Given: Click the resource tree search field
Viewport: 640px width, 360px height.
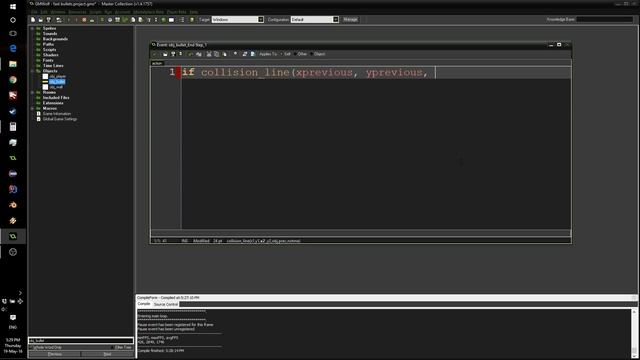Looking at the screenshot, I should (81, 340).
